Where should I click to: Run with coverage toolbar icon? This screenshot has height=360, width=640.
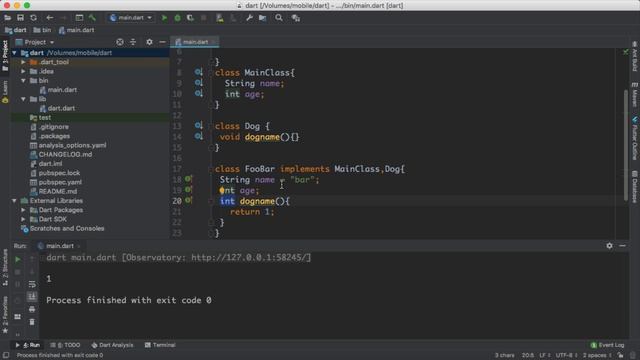tap(190, 18)
